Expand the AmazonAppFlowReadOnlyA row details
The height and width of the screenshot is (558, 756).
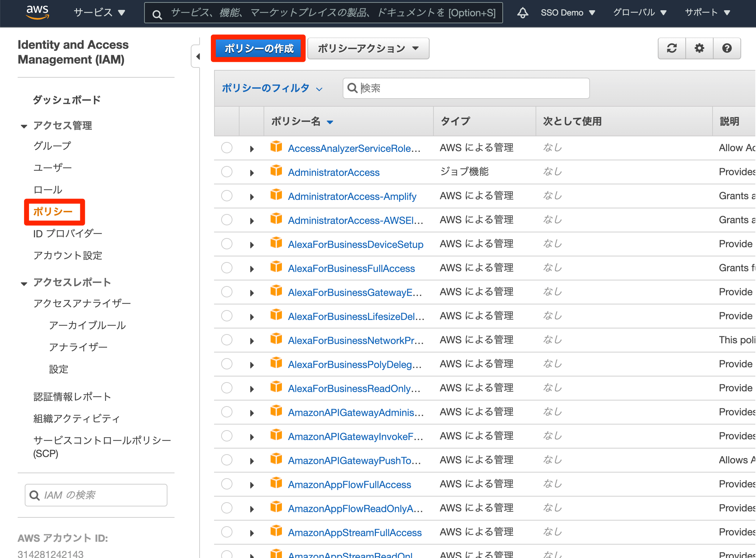(252, 509)
